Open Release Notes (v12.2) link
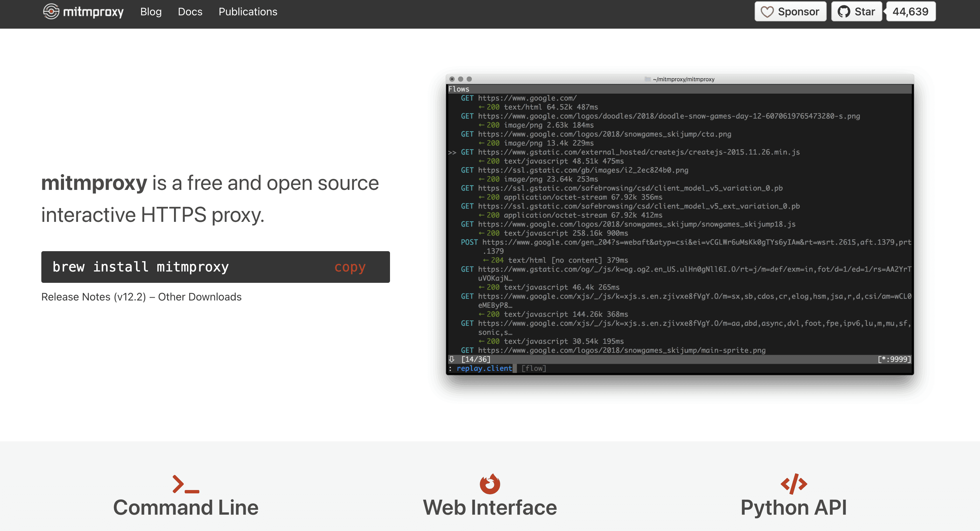This screenshot has width=980, height=531. pos(94,297)
